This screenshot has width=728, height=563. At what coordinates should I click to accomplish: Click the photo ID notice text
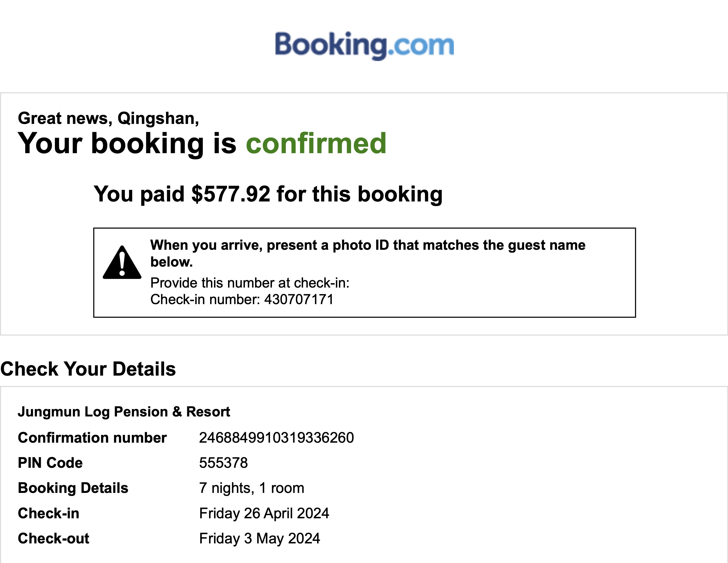click(x=367, y=253)
